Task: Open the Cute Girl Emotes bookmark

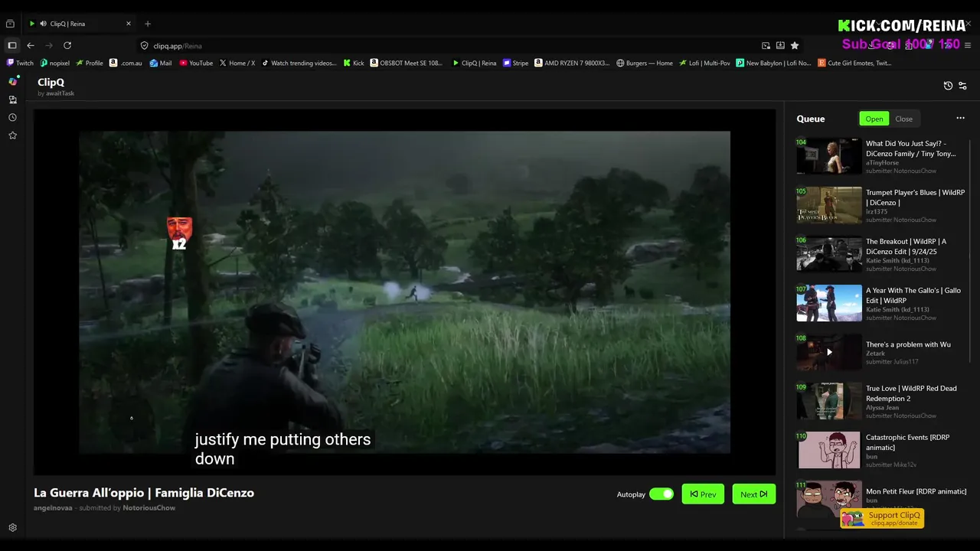Action: coord(854,63)
